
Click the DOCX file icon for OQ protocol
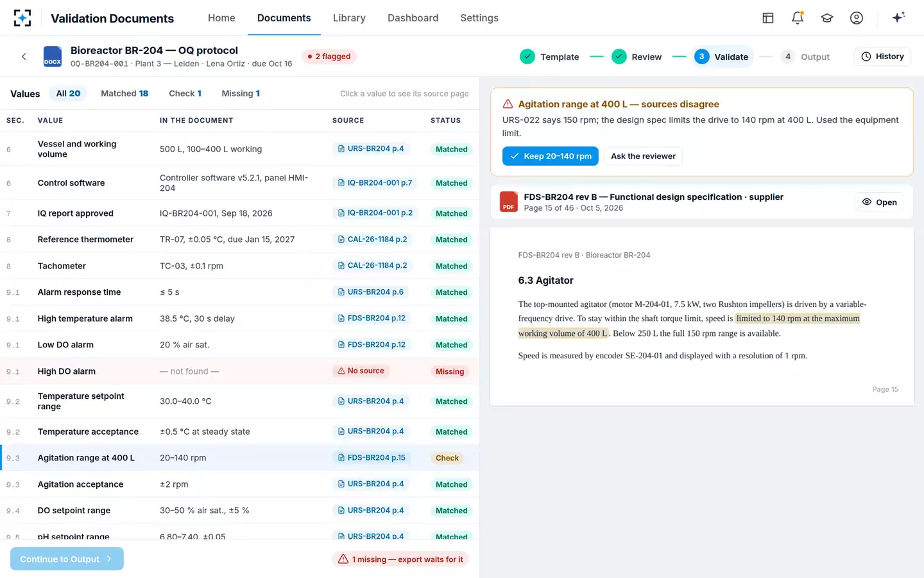[53, 57]
